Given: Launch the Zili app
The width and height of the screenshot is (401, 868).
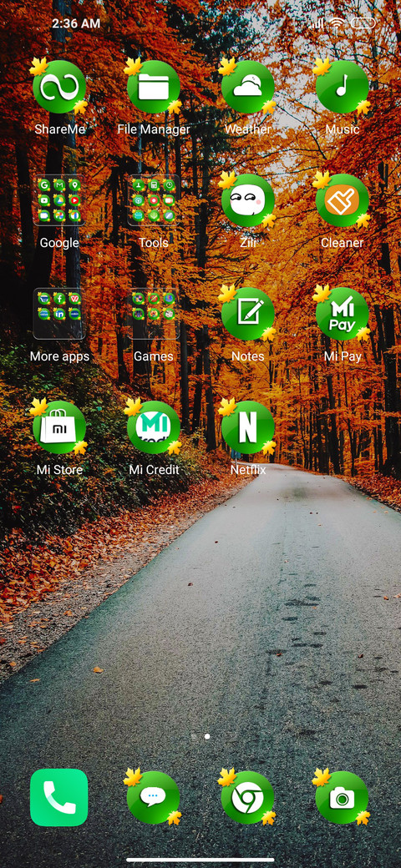Looking at the screenshot, I should [x=247, y=200].
